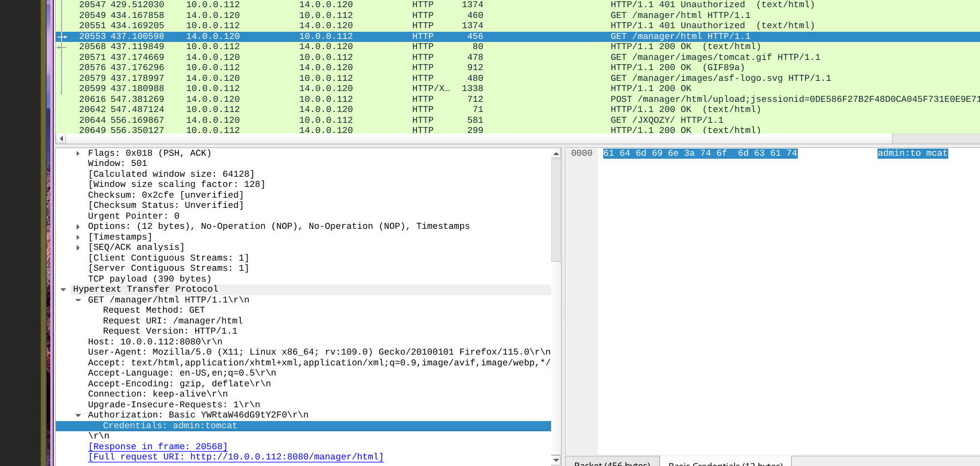This screenshot has width=980, height=466.
Task: Expand the TCP Options disclosure arrow
Action: coord(78,226)
